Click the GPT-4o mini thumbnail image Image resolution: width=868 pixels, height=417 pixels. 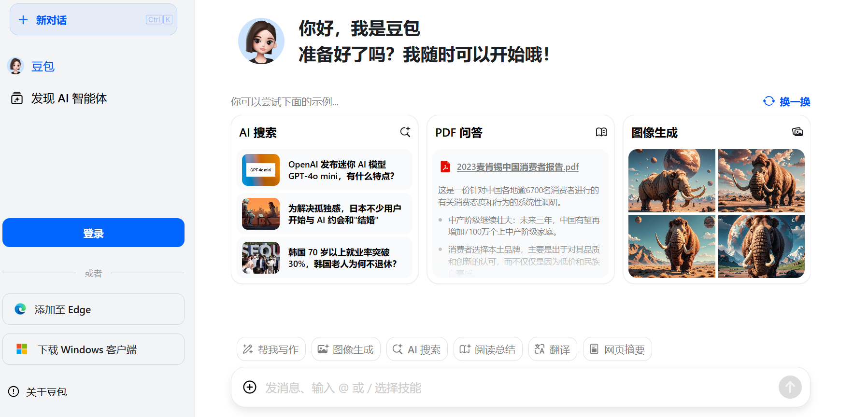click(x=261, y=170)
